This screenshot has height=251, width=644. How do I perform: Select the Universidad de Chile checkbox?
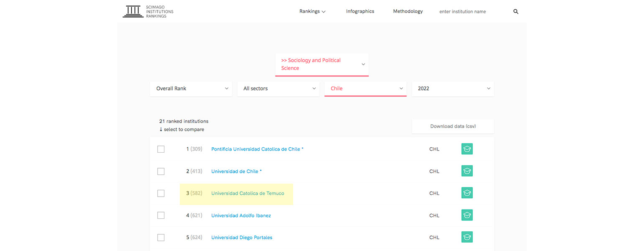coord(161,172)
